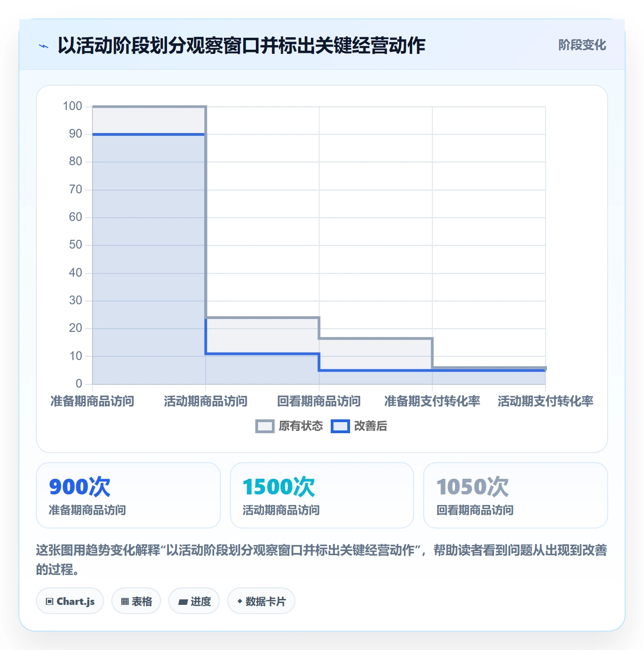Click the square icon in the Chart.js tag
The height and width of the screenshot is (650, 644).
click(50, 602)
